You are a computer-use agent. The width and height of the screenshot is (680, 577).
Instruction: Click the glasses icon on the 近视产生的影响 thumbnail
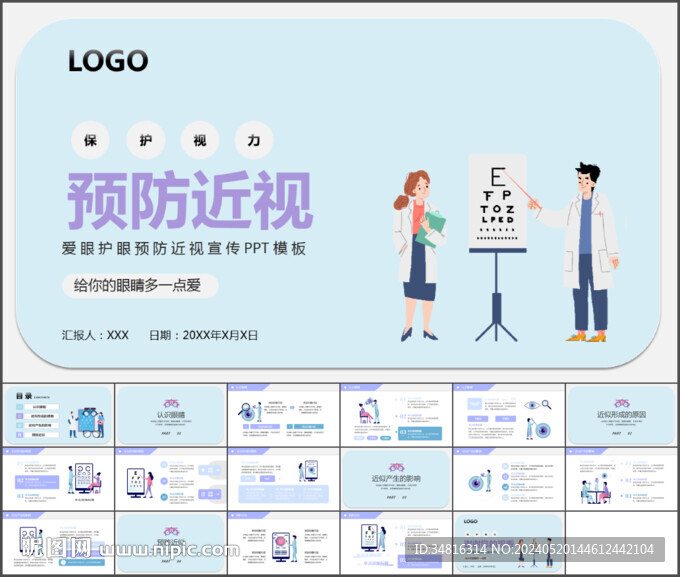coord(396,467)
